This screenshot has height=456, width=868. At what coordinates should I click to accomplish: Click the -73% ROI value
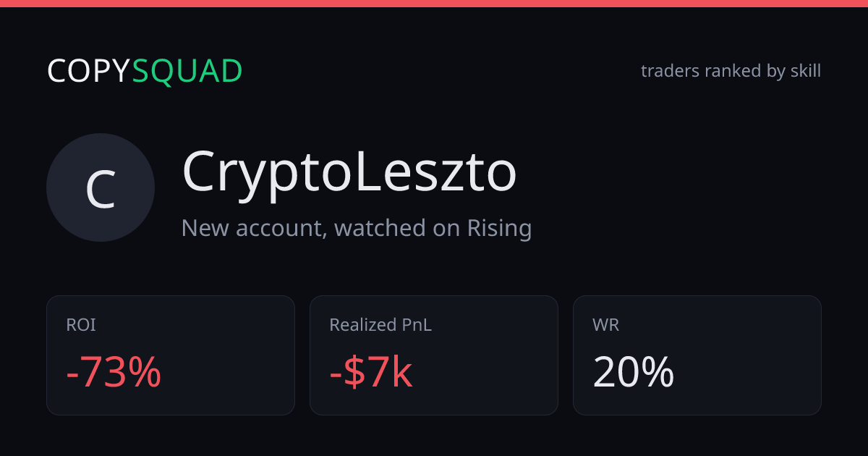(114, 373)
